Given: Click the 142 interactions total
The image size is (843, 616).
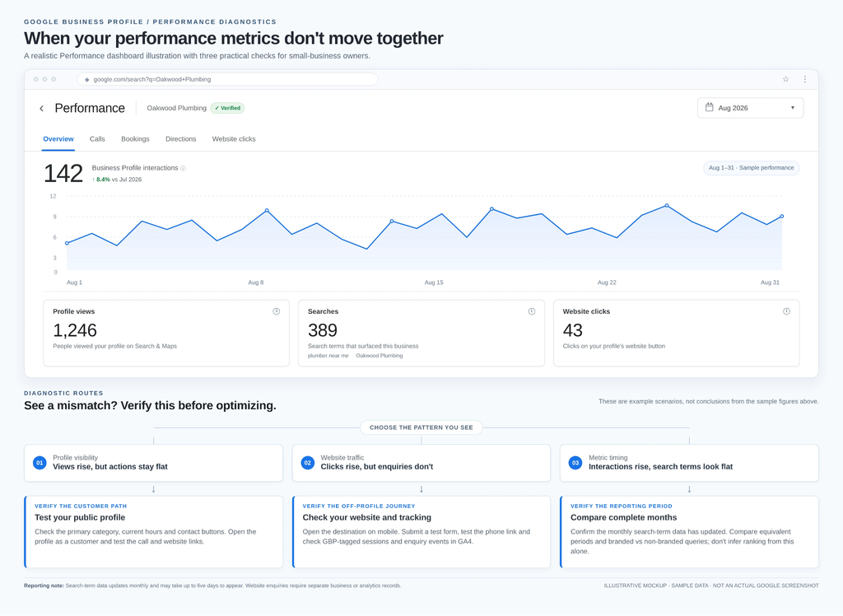Looking at the screenshot, I should [63, 174].
